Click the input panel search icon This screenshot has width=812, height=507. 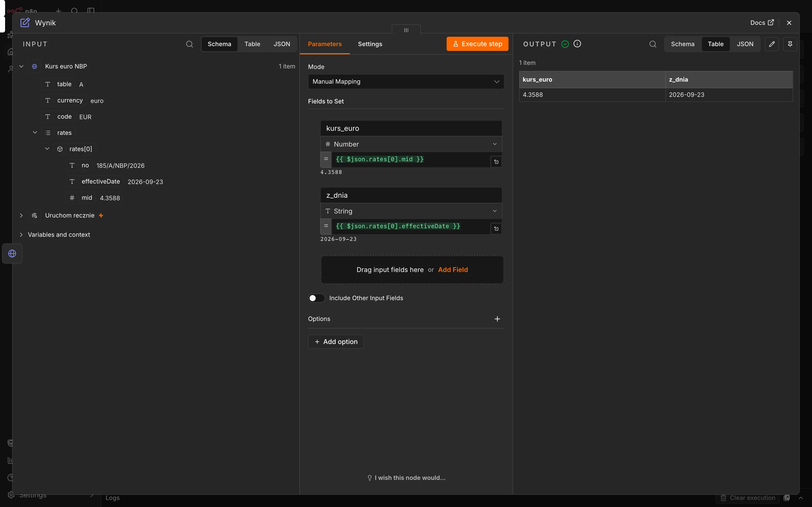[190, 44]
